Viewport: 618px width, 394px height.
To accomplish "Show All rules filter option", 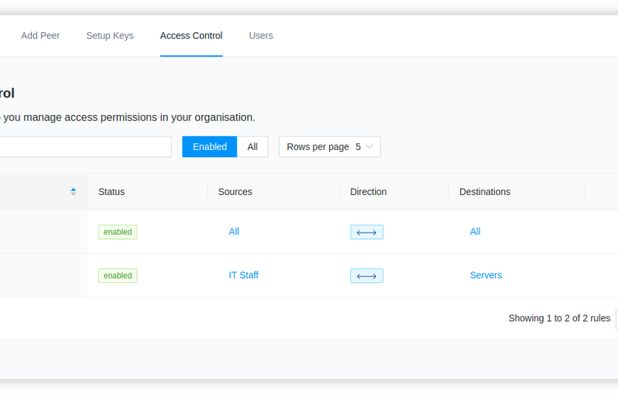I will tap(253, 147).
